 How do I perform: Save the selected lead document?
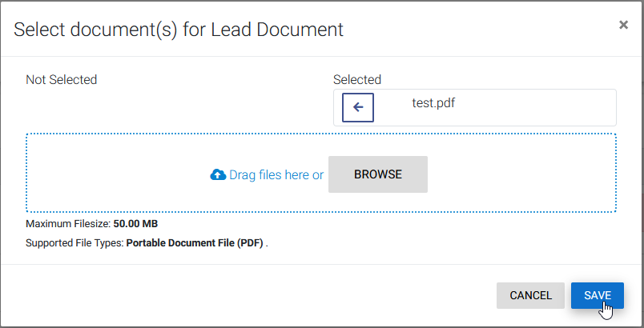598,296
